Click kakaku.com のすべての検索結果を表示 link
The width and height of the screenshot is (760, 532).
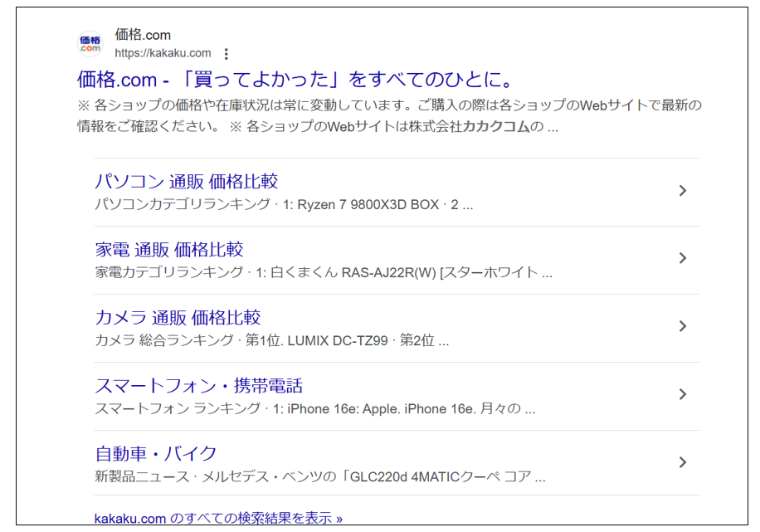click(218, 518)
